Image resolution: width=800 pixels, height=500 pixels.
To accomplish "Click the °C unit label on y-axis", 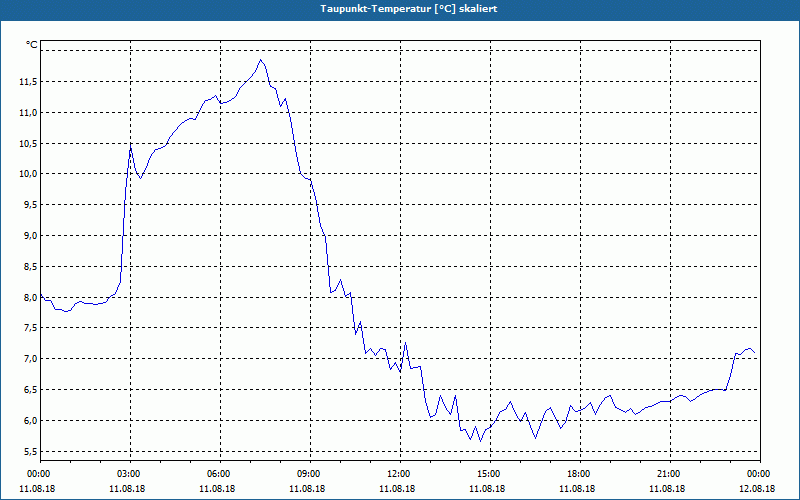I will click(x=32, y=45).
